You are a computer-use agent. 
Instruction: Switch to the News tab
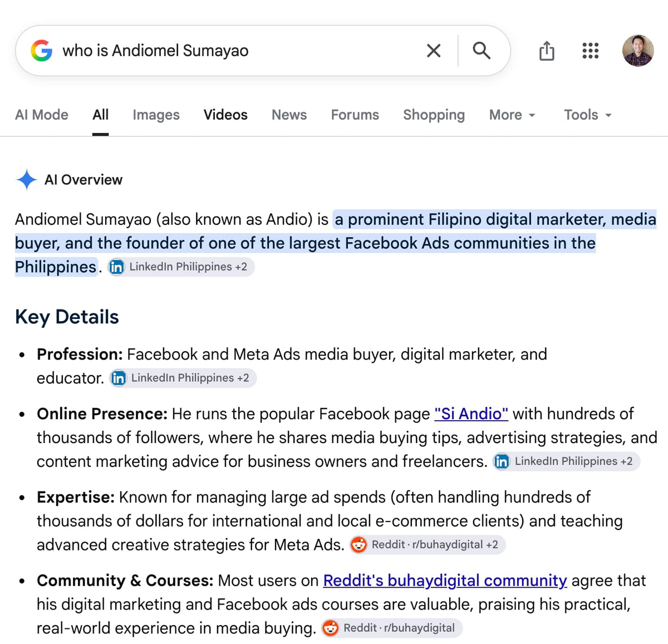pos(289,115)
